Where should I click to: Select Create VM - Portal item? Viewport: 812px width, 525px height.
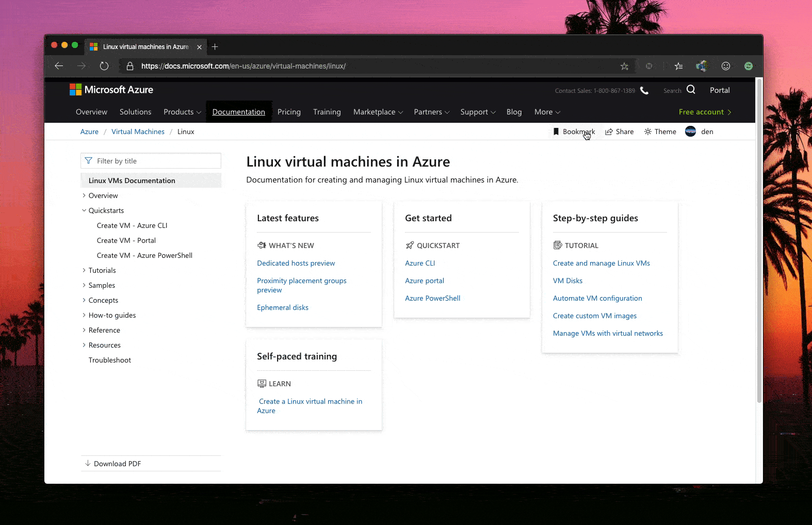click(x=126, y=240)
